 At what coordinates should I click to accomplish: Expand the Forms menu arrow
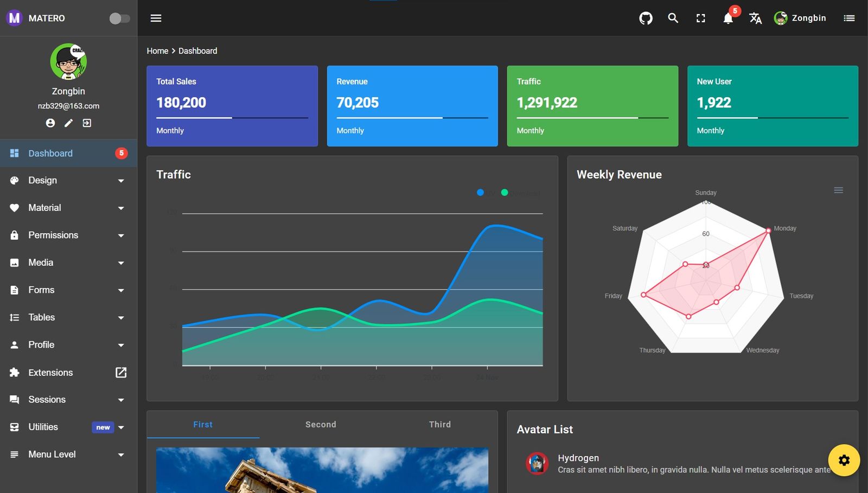tap(121, 290)
